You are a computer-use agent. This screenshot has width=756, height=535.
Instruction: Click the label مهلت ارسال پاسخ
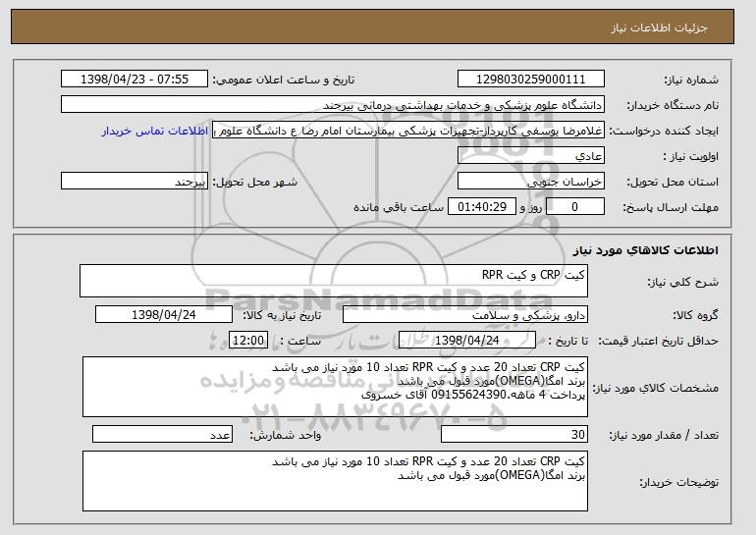pos(671,208)
